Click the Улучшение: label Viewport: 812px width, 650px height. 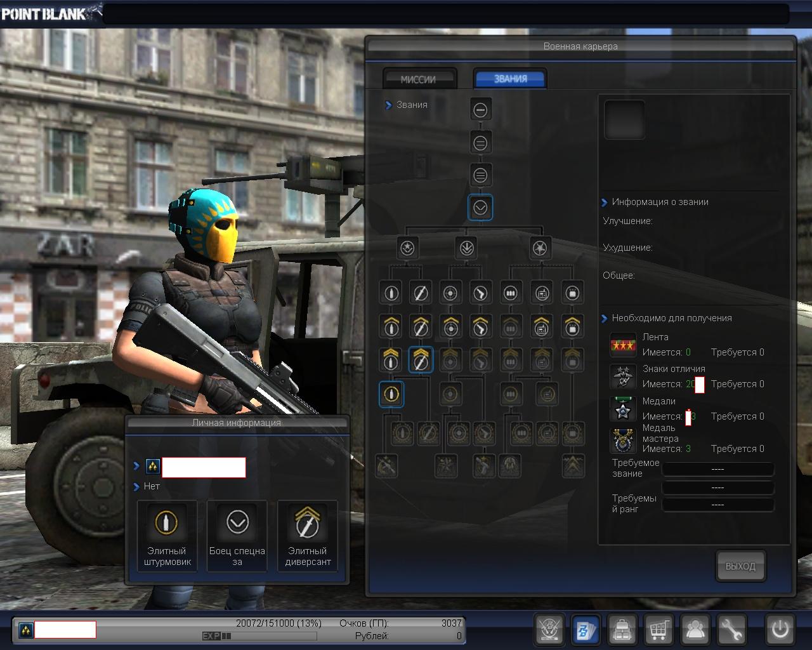click(627, 221)
